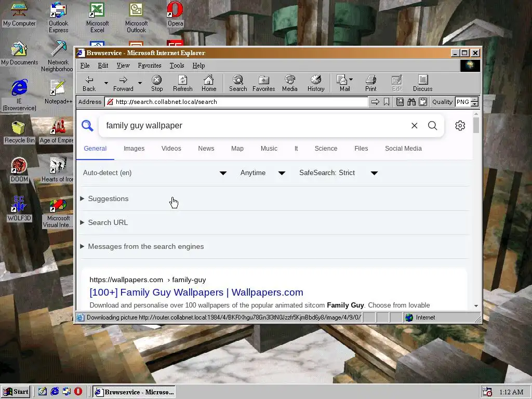Click the bookmarks book icon in the address toolbar
Viewport: 532px width, 399px height.
[400, 102]
